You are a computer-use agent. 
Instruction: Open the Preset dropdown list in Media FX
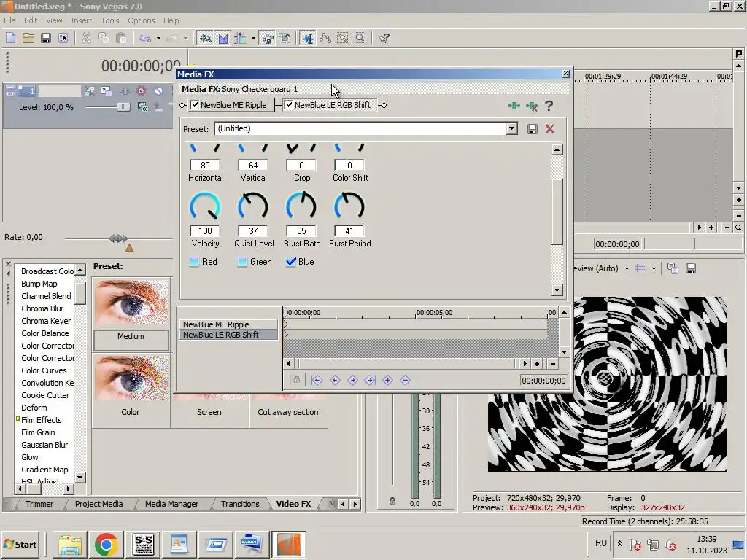point(511,129)
